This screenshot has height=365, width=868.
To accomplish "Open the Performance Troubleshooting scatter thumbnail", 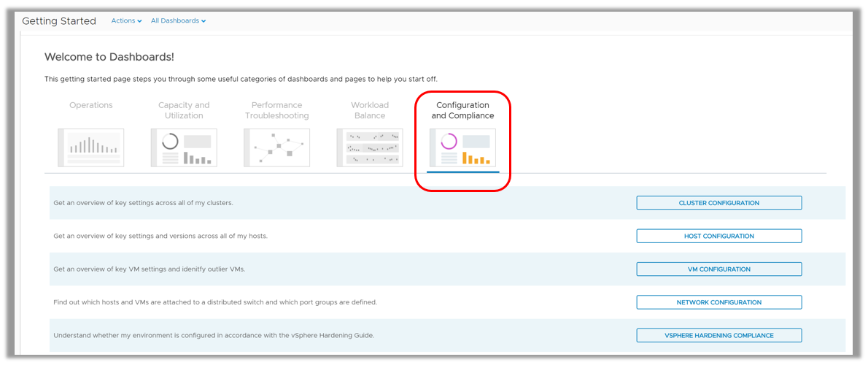I will tap(276, 147).
